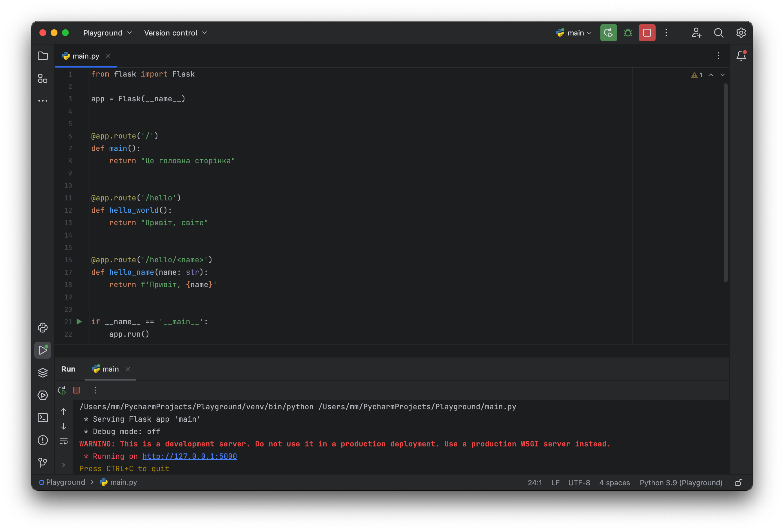Toggle read-only lock icon in status bar

tap(738, 482)
